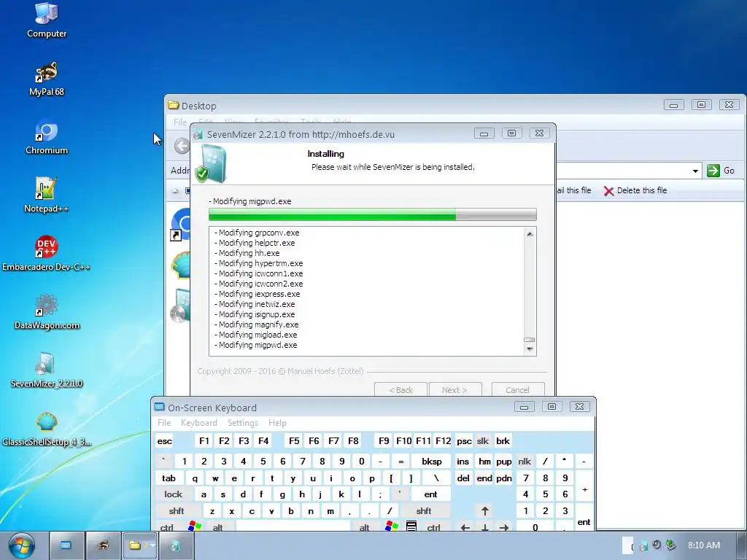The image size is (747, 560).
Task: Select log line 'Modifying magnify.exe'
Action: 256,324
